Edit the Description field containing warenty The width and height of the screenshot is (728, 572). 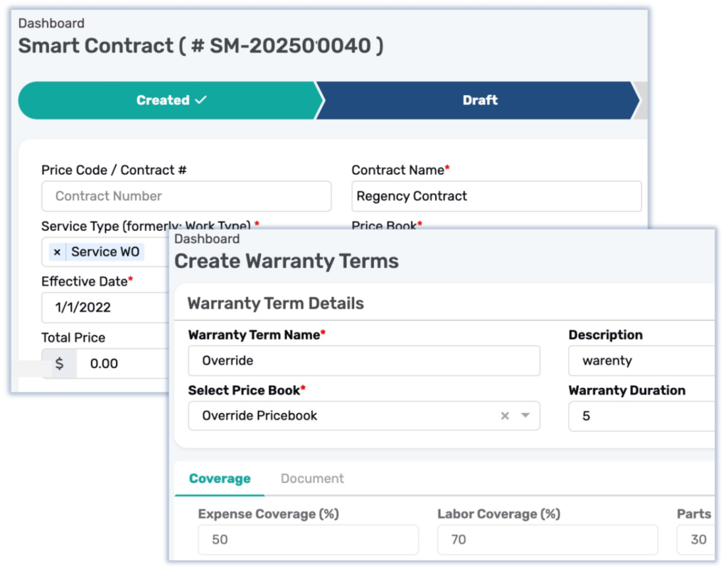pyautogui.click(x=640, y=361)
